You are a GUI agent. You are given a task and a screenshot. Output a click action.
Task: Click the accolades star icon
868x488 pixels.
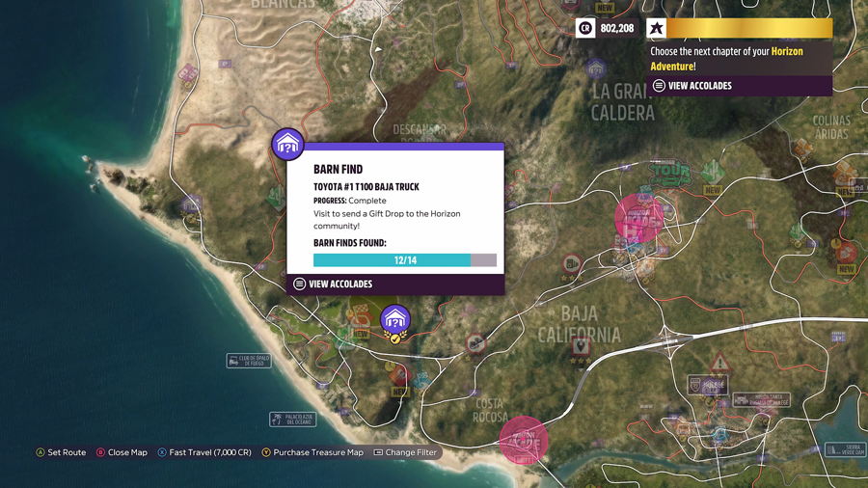pyautogui.click(x=656, y=28)
